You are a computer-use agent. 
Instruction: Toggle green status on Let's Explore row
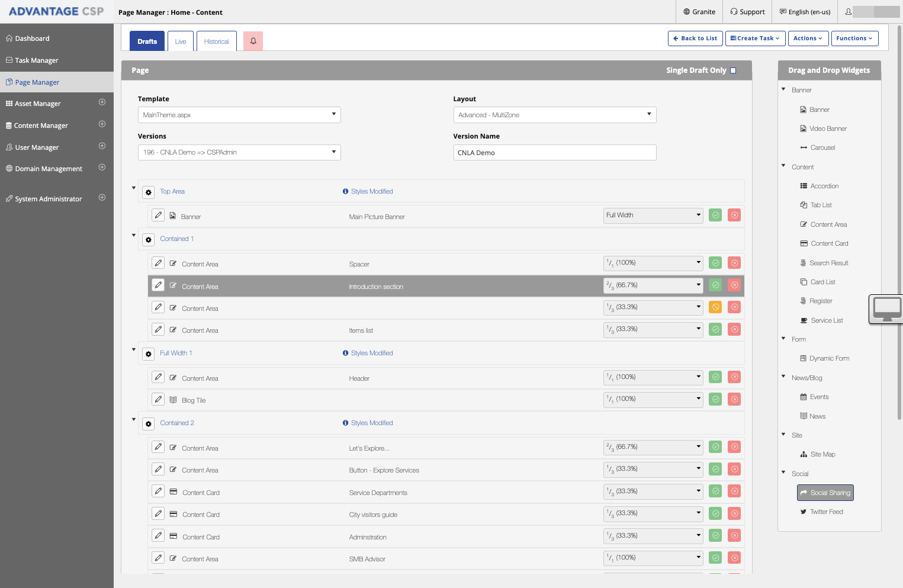click(715, 447)
